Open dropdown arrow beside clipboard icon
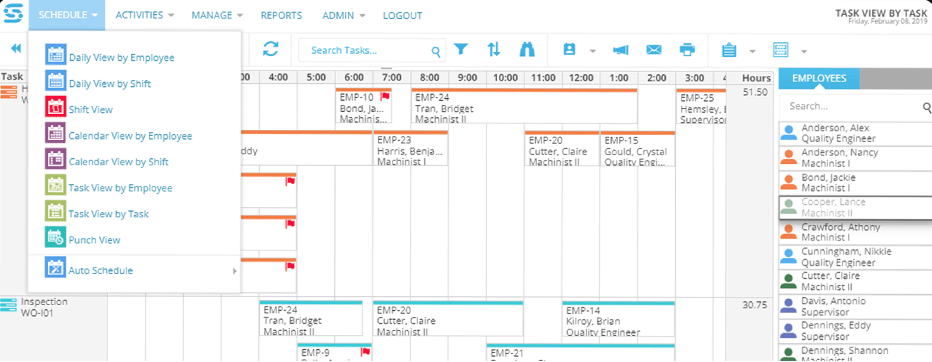The image size is (932, 362). coord(752,51)
